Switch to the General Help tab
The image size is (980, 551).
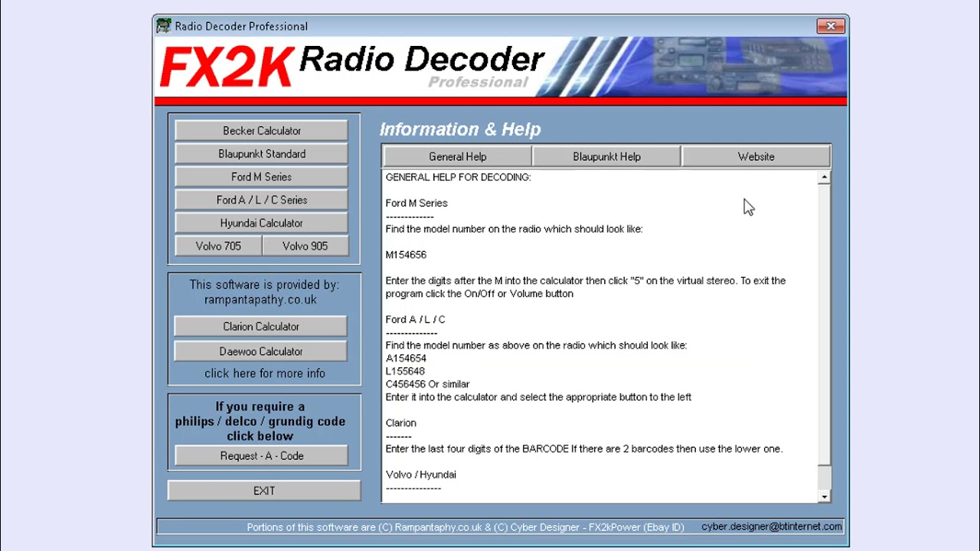pyautogui.click(x=457, y=157)
